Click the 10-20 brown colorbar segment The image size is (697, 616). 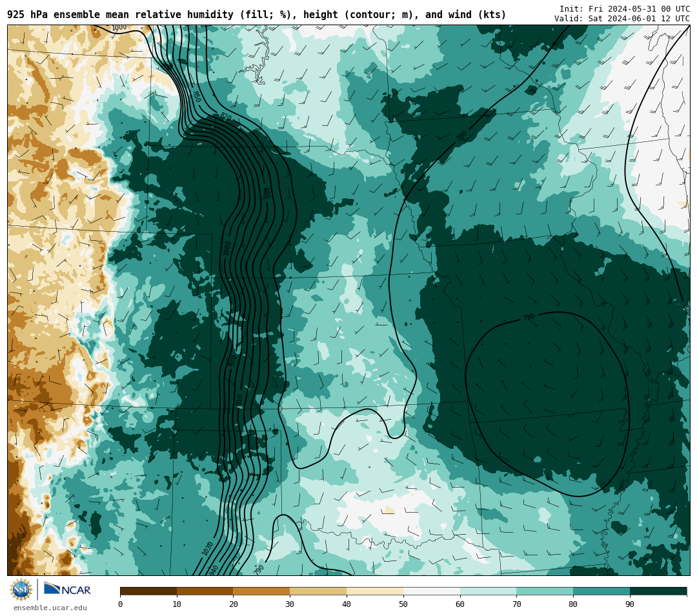tap(205, 591)
